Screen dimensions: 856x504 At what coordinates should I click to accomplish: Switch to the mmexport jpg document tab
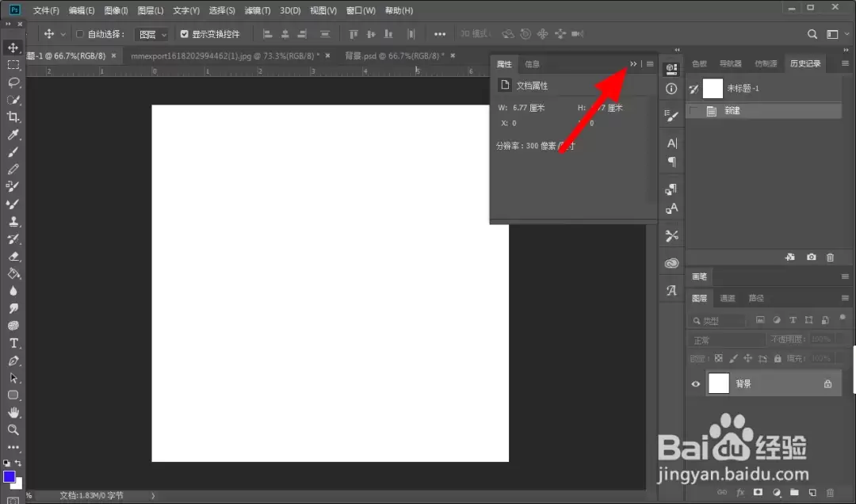pyautogui.click(x=225, y=55)
